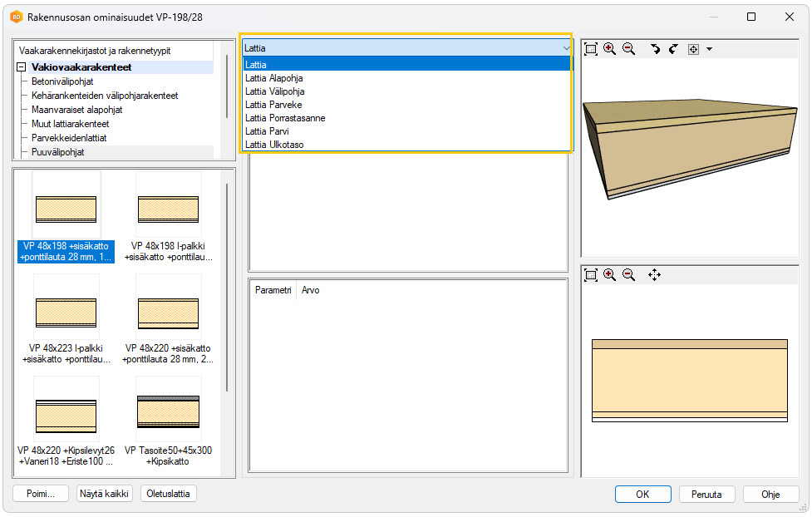Click the BD application icon in title bar
This screenshot has height=517, width=812.
pyautogui.click(x=17, y=17)
